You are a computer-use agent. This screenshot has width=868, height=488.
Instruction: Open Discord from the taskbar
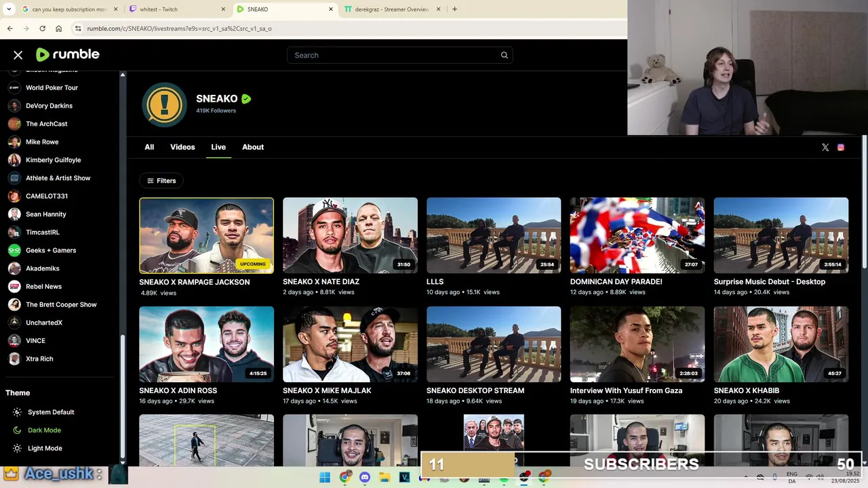point(365,478)
